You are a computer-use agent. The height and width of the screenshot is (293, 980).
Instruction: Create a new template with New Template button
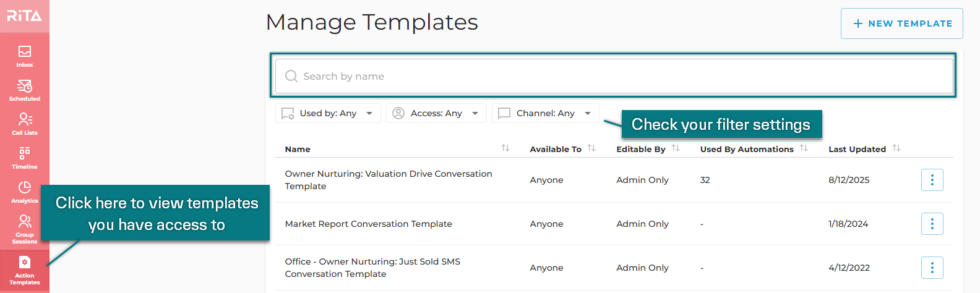[x=902, y=23]
